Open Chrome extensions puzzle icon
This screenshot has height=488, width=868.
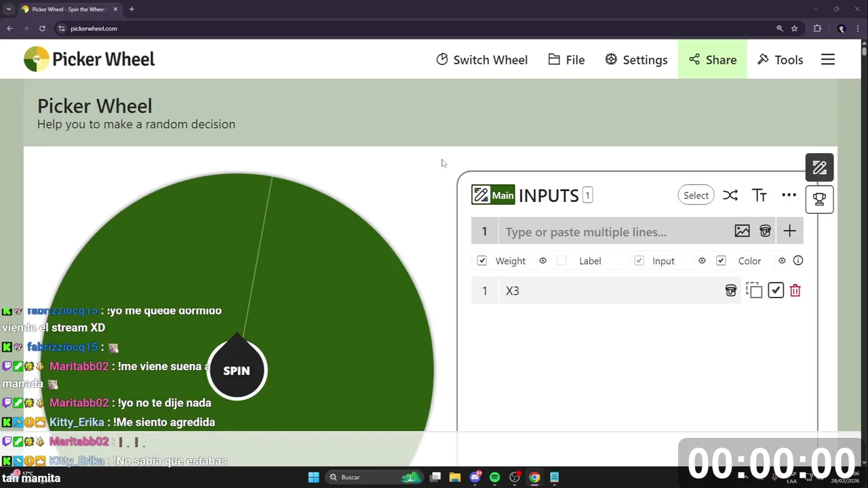(817, 28)
